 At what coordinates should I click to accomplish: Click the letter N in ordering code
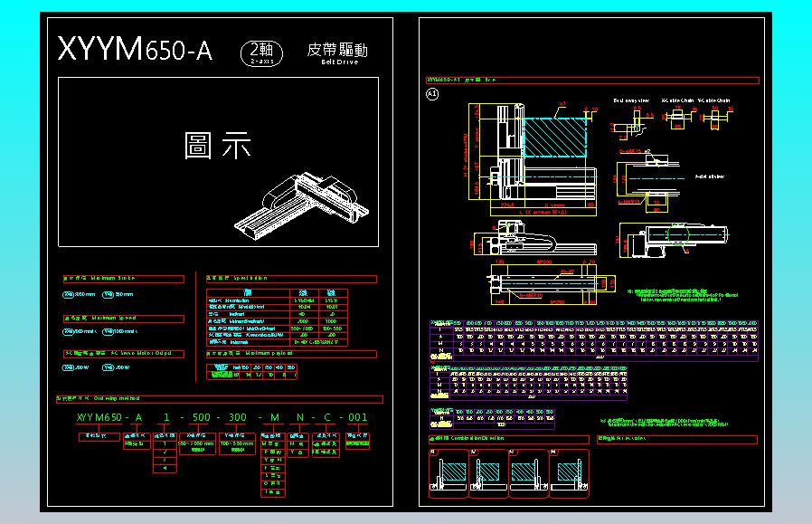coord(300,417)
